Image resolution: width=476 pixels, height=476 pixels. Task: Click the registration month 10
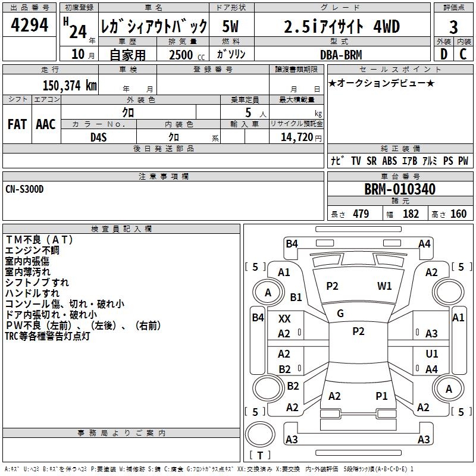tap(78, 54)
